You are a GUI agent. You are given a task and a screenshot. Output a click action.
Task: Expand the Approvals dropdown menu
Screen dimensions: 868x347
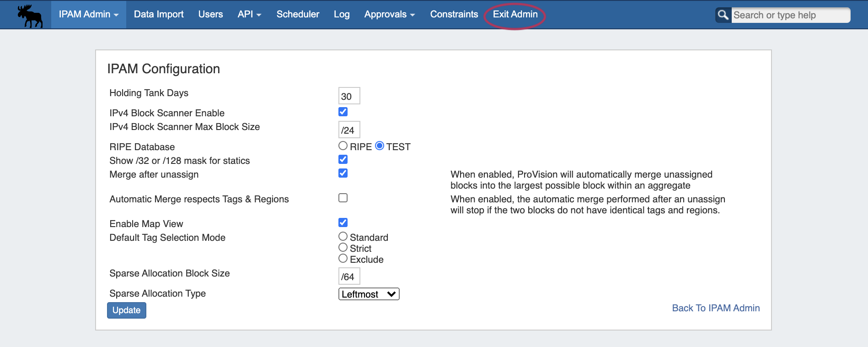pos(390,15)
